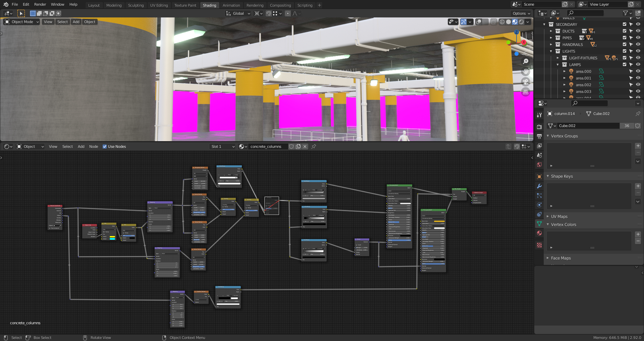Screen dimensions: 644x341
Task: Switch to rendered viewport shading icon
Action: point(521,22)
